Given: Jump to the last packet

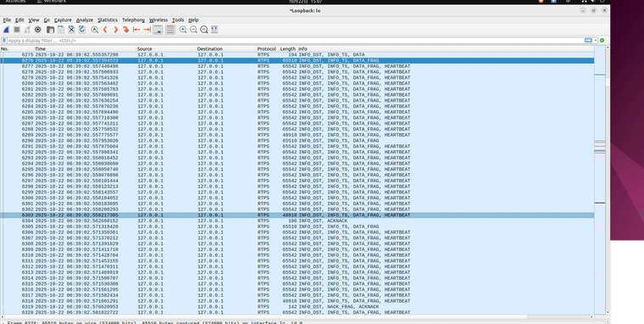Looking at the screenshot, I should tap(147, 30).
